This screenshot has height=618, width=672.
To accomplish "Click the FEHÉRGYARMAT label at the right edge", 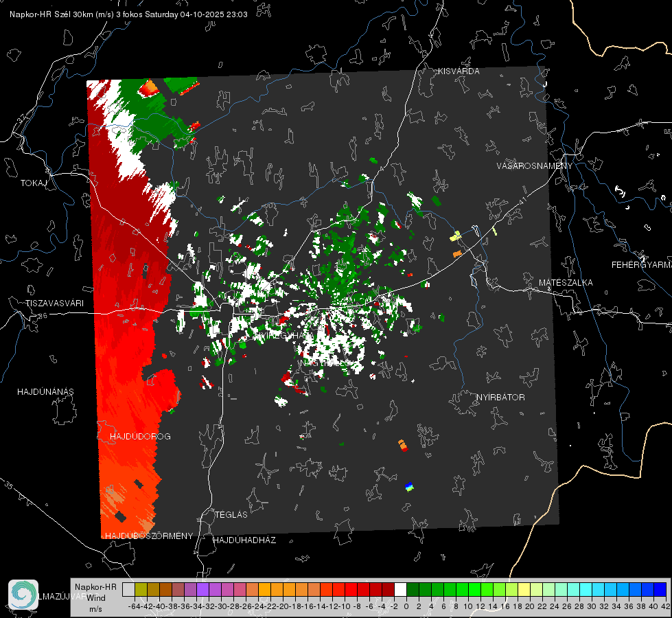I will click(x=641, y=265).
